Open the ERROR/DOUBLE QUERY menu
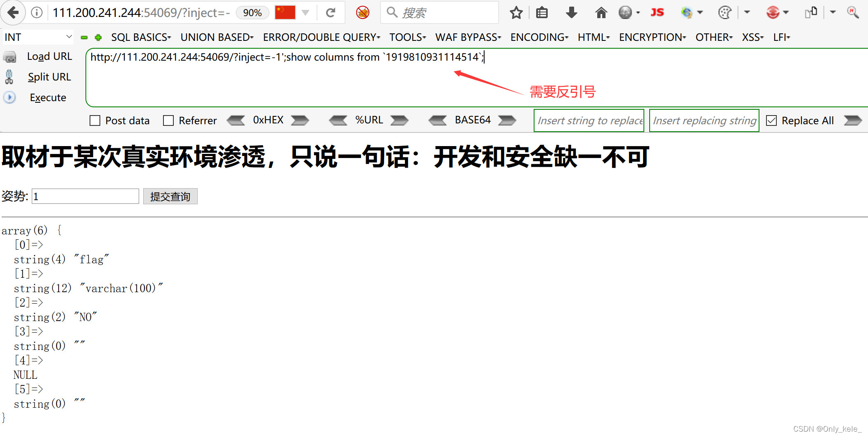This screenshot has width=868, height=437. tap(322, 37)
